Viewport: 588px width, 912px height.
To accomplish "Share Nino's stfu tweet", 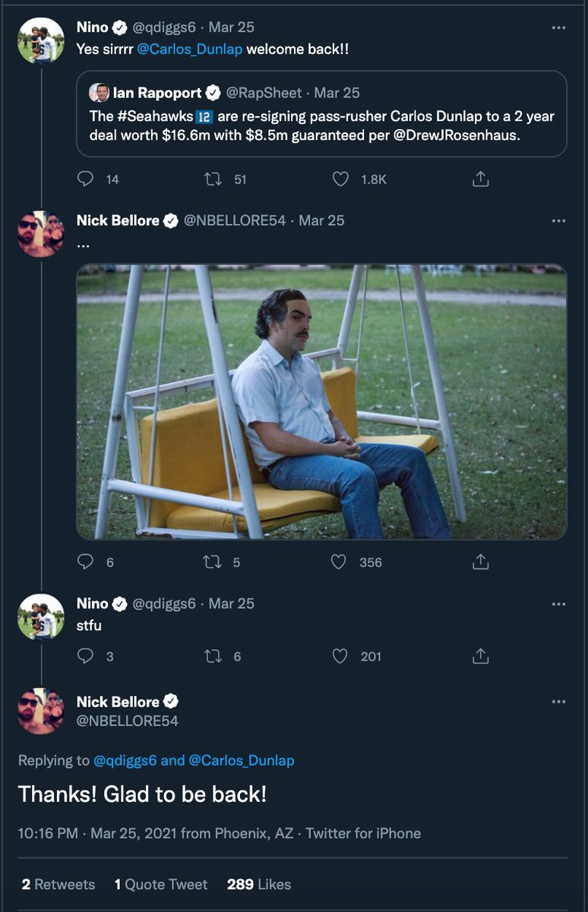I will [x=480, y=656].
